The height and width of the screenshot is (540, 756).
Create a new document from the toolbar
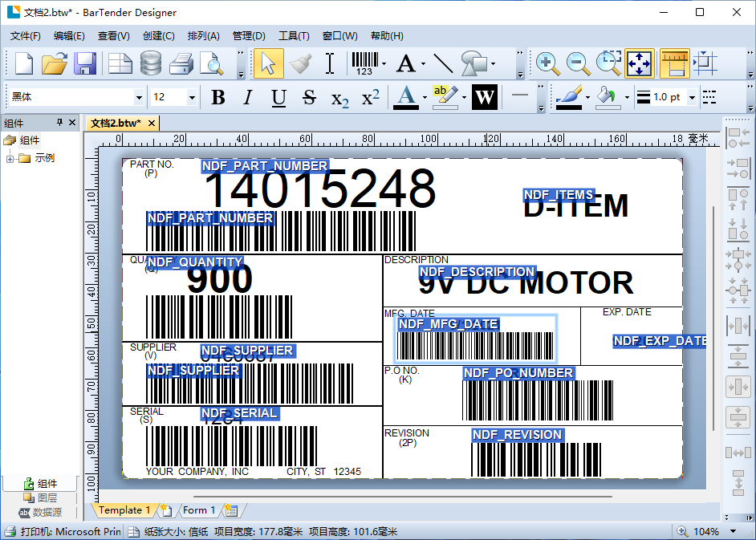23,63
